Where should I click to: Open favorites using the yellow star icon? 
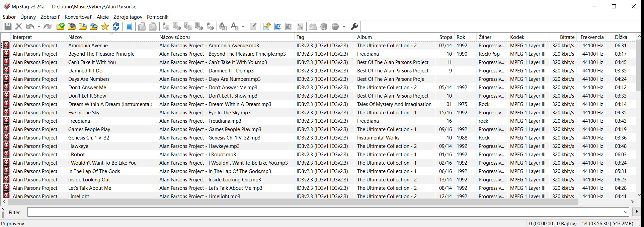(105, 26)
